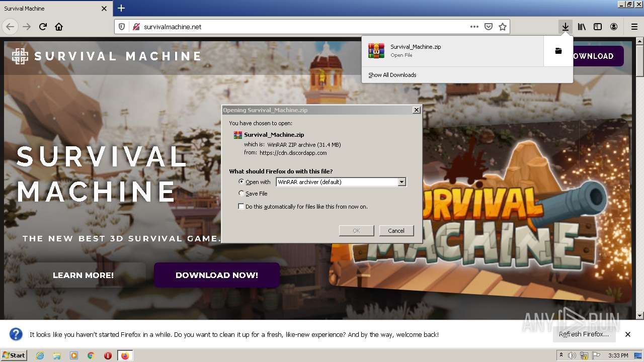Open volume control in tray

point(572,355)
